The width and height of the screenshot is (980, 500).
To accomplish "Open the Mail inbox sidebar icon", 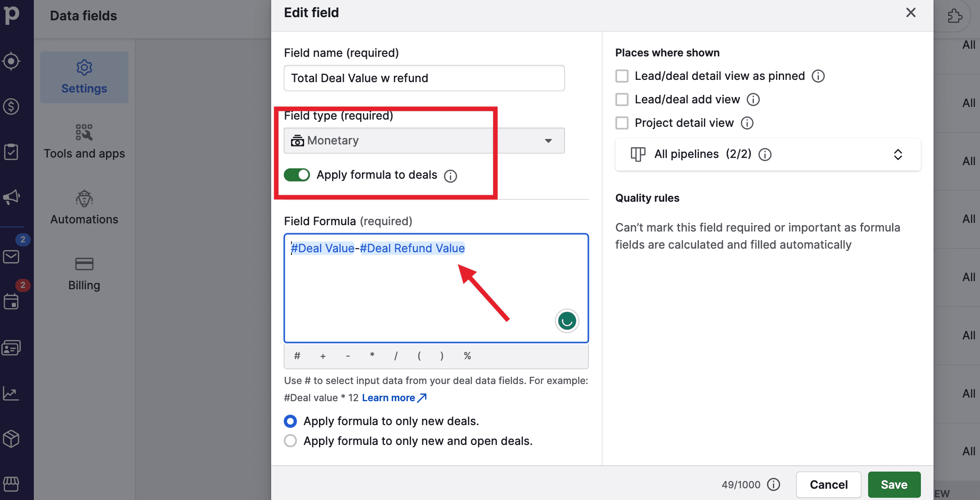I will [x=11, y=257].
